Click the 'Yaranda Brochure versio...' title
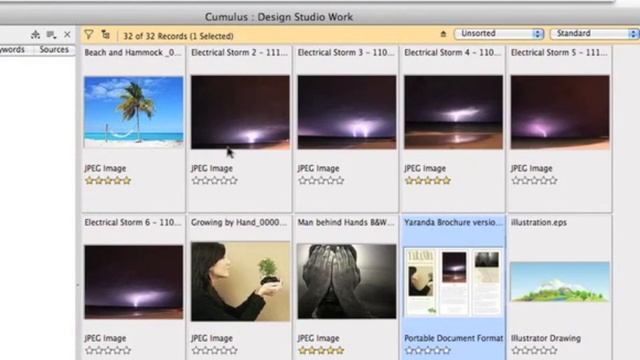This screenshot has height=360, width=640. (453, 222)
